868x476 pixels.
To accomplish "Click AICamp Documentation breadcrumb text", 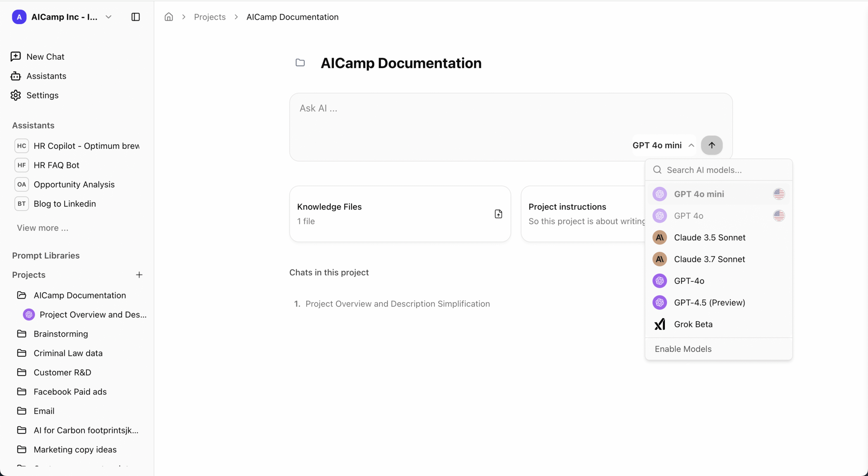I will click(292, 17).
